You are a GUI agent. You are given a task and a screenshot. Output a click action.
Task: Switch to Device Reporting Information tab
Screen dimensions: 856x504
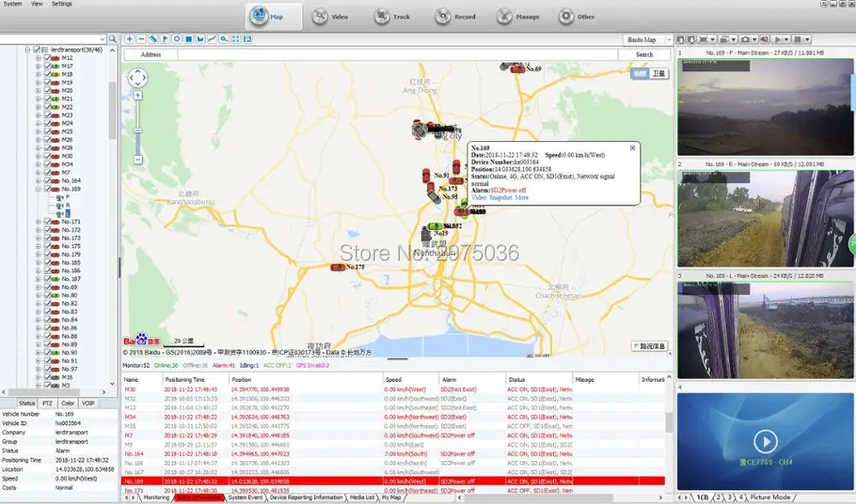(306, 497)
